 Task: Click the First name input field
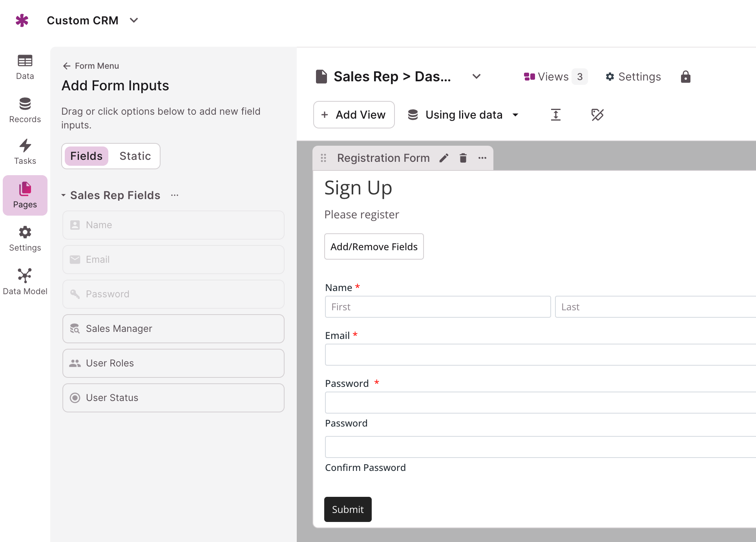[x=438, y=307]
